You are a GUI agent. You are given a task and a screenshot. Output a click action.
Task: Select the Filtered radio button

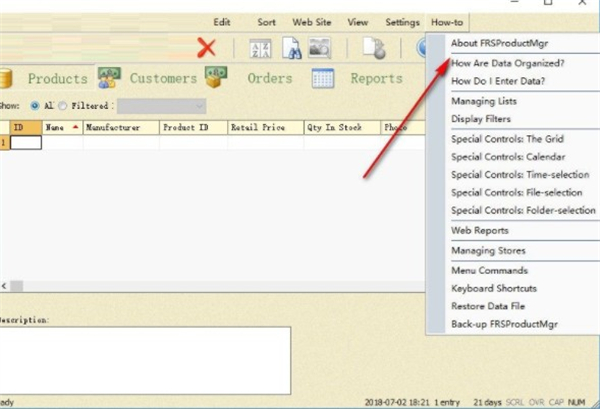62,105
